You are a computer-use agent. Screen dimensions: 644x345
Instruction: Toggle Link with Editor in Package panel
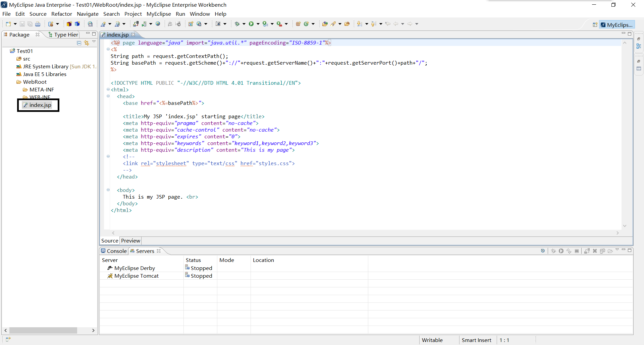(87, 43)
